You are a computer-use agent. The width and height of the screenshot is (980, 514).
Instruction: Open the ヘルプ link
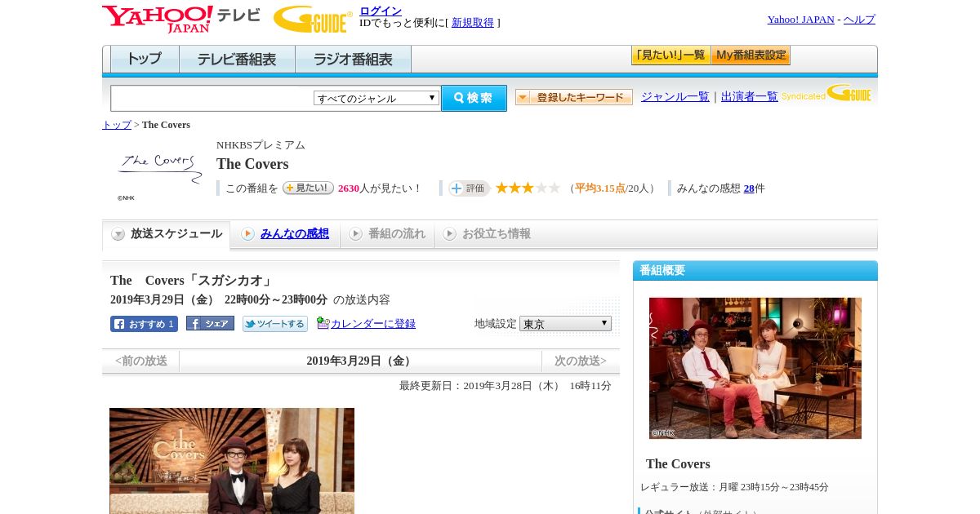pos(859,20)
